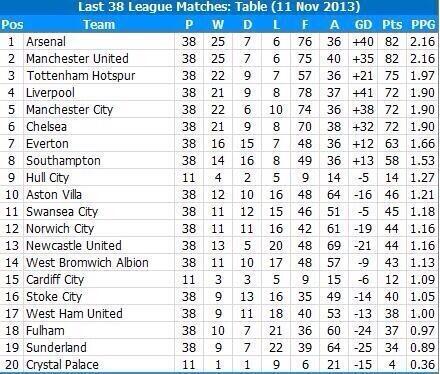Click on Tottenham Hotspur team name
The height and width of the screenshot is (374, 440).
[x=81, y=76]
